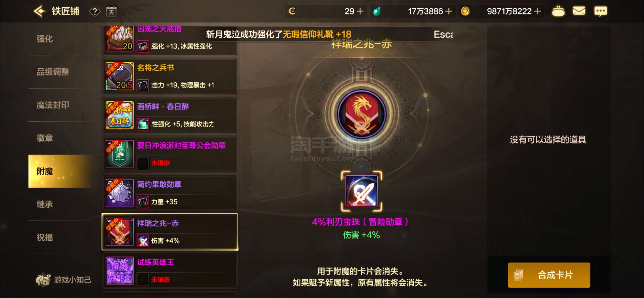Open the mail envelope icon

tap(579, 11)
